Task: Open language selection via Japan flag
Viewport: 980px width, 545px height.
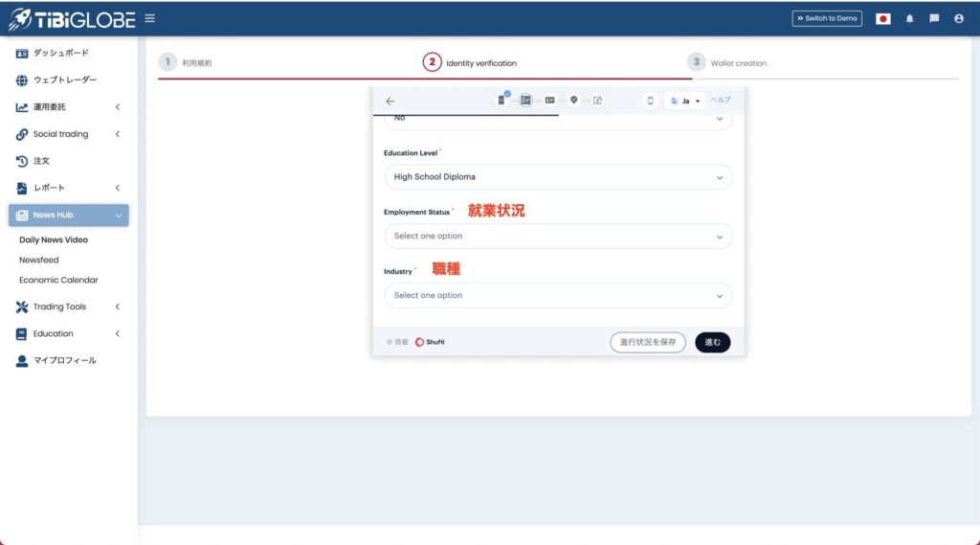Action: [882, 19]
